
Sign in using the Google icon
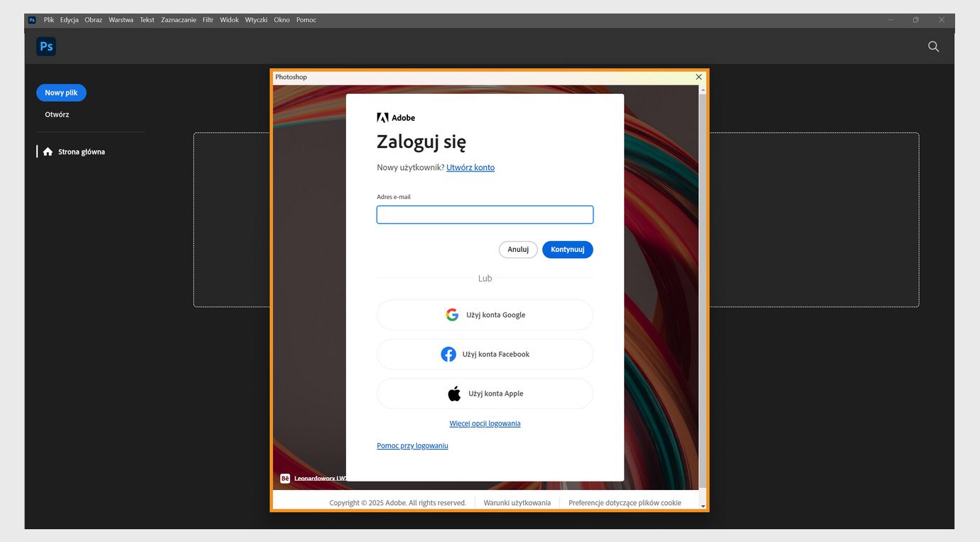(x=452, y=314)
